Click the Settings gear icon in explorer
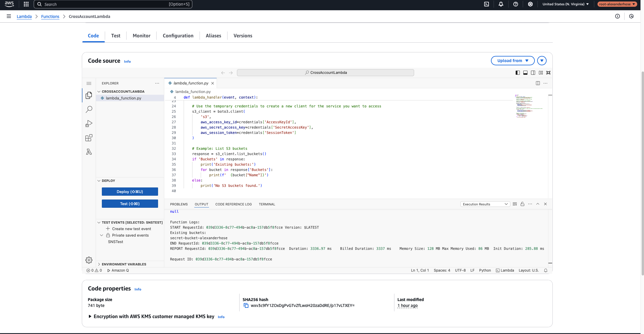The image size is (644, 334). pos(89,260)
